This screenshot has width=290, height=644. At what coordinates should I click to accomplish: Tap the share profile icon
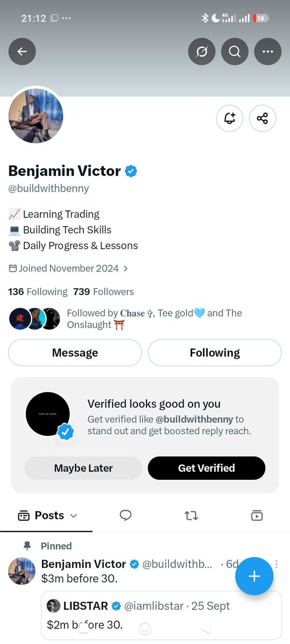click(x=263, y=118)
